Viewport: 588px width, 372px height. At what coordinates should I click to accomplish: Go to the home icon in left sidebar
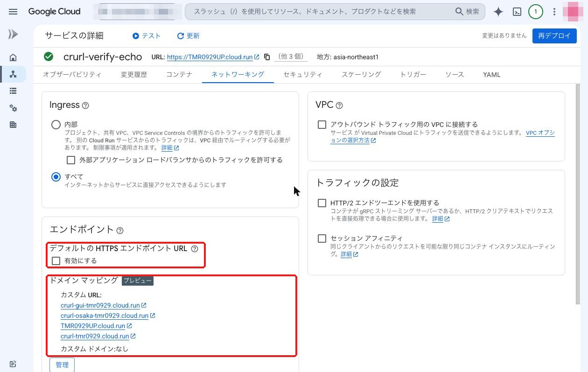13,57
